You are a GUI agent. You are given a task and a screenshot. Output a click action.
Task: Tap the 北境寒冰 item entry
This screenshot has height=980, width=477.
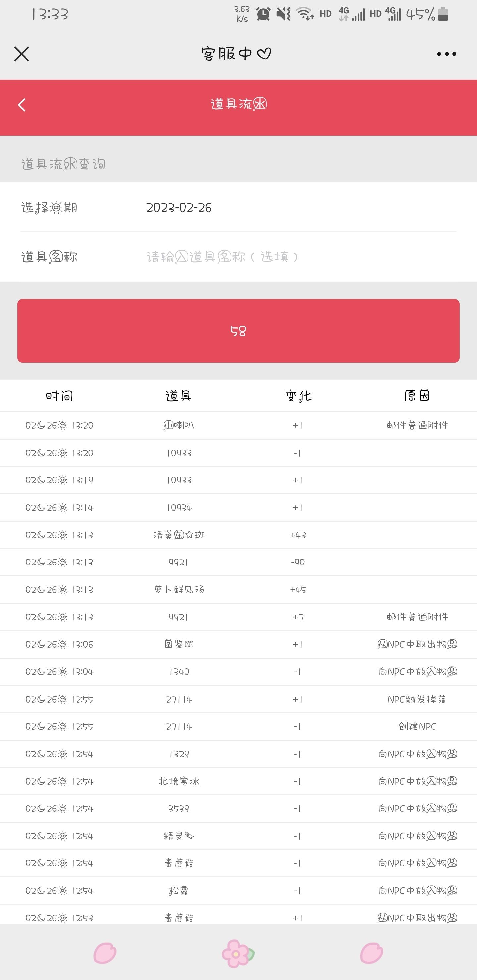179,781
